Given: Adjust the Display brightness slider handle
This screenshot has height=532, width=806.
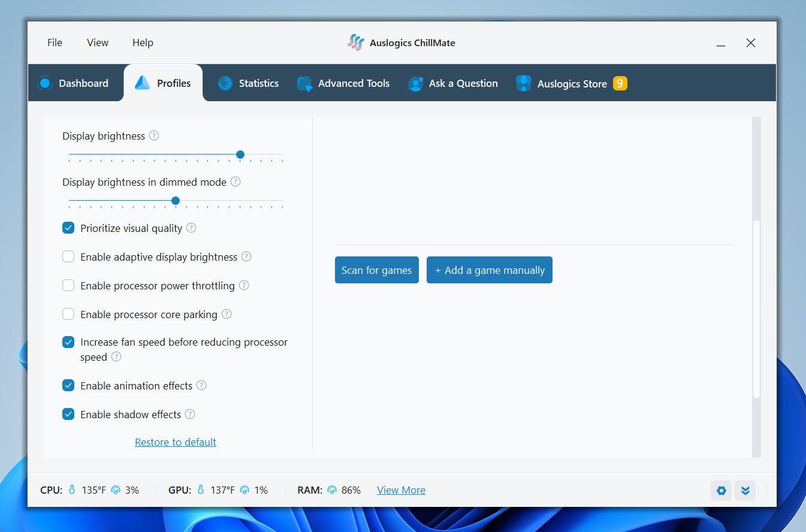Looking at the screenshot, I should [240, 154].
